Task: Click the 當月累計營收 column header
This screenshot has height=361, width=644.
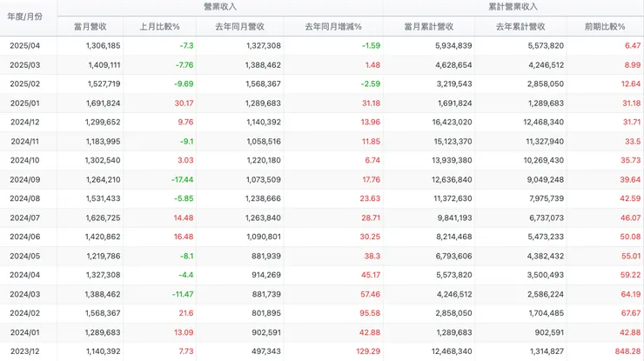Action: (x=429, y=27)
